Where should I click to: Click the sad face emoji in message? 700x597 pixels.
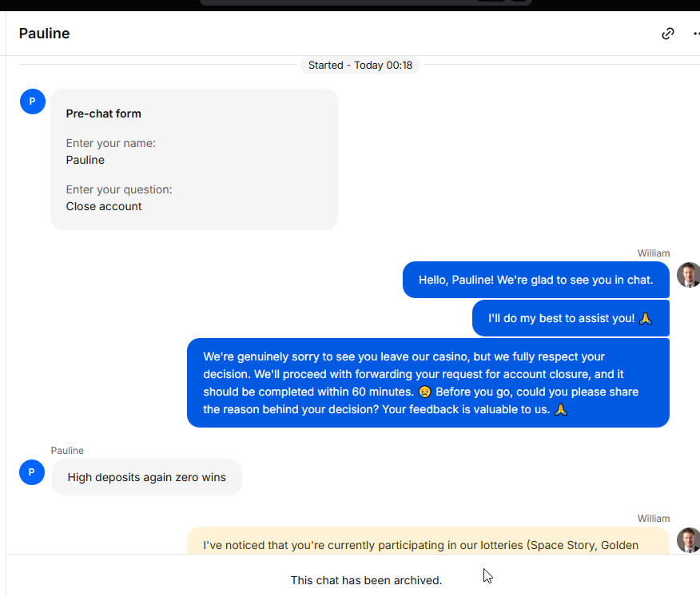tap(424, 392)
